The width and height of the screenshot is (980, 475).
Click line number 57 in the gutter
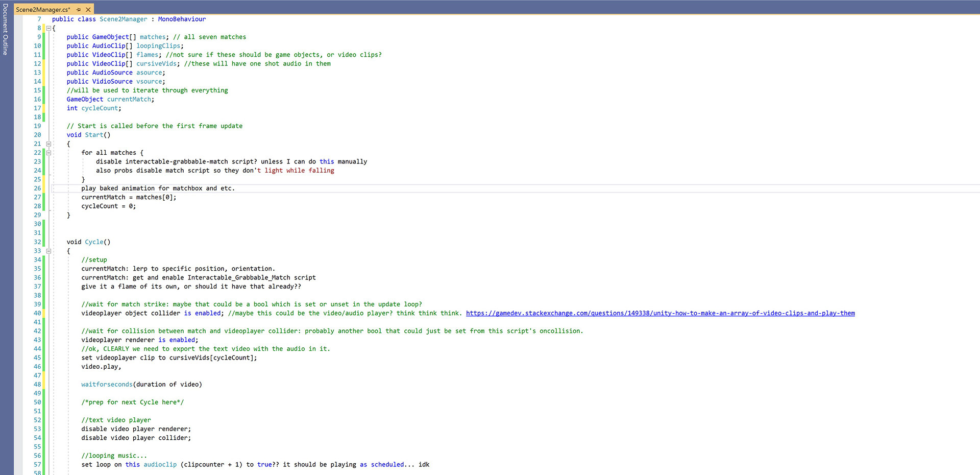37,465
